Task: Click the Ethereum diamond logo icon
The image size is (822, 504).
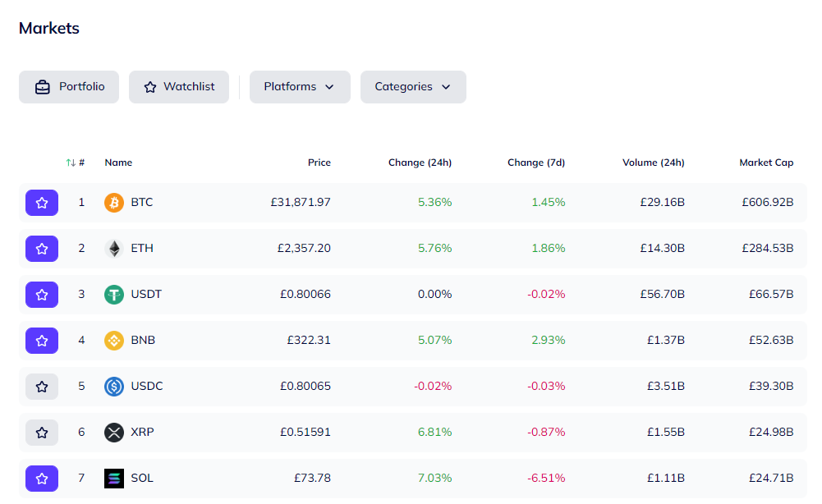Action: 114,249
